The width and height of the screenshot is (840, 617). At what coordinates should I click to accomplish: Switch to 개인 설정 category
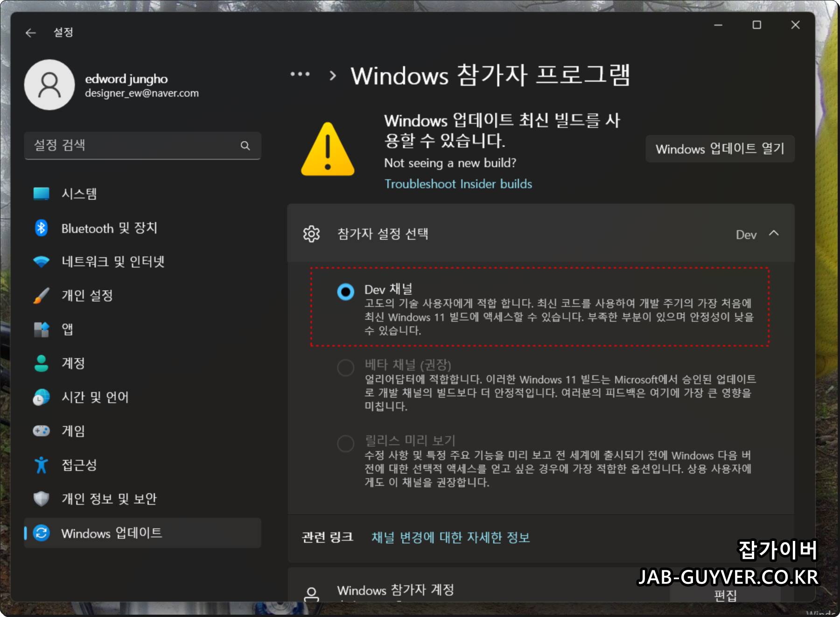click(142, 295)
